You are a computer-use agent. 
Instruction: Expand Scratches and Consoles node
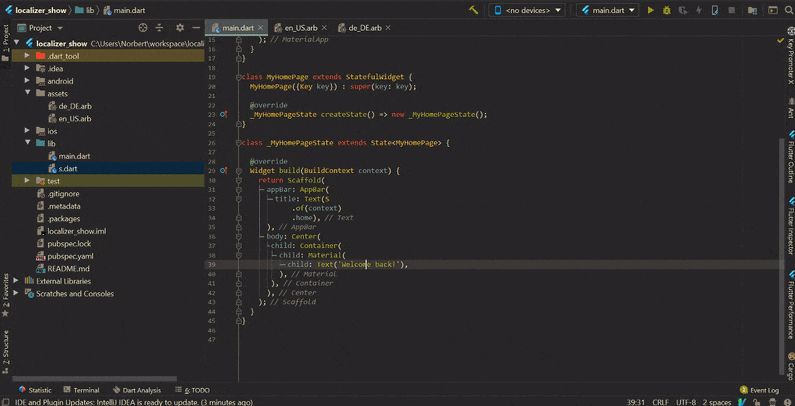16,293
